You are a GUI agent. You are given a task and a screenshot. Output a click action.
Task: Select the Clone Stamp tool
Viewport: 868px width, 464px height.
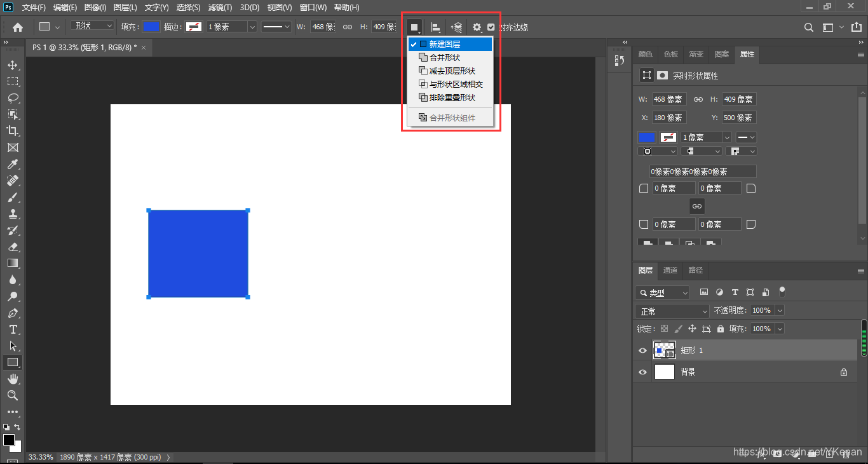click(x=12, y=214)
